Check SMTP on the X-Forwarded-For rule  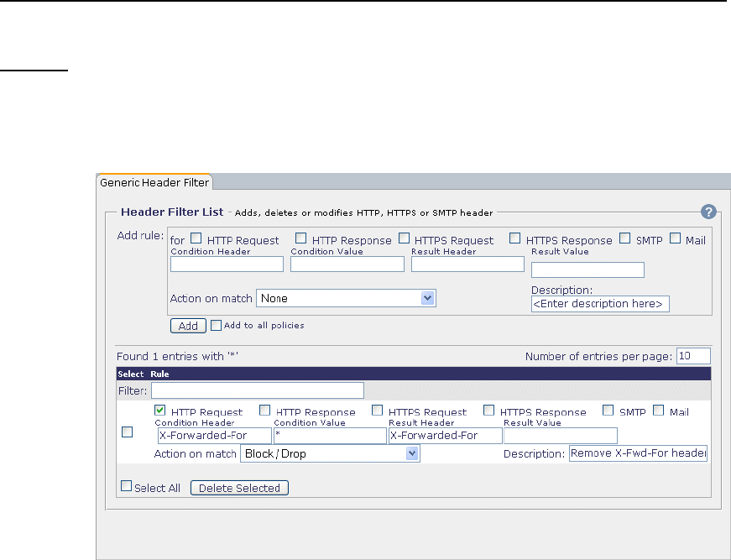608,411
